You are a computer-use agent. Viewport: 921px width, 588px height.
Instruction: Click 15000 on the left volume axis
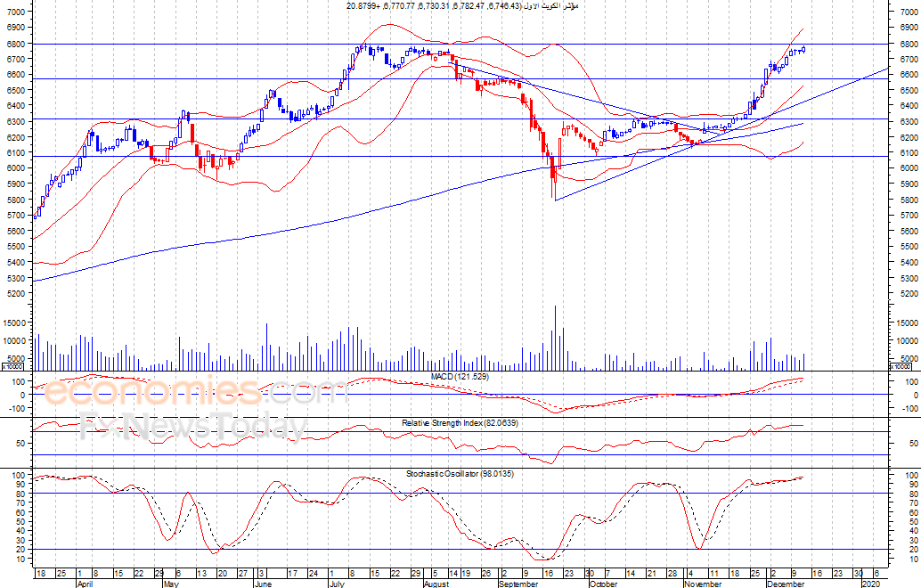15,323
